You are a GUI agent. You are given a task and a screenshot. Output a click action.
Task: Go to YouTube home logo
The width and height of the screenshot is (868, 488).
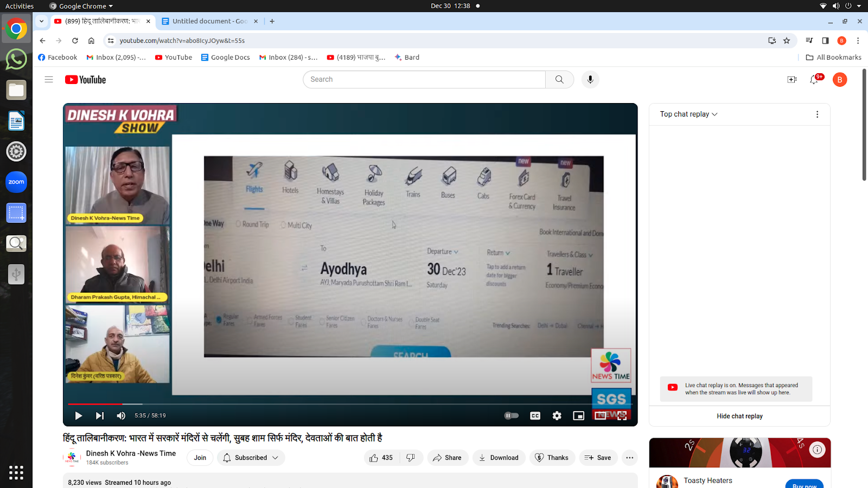click(x=86, y=80)
